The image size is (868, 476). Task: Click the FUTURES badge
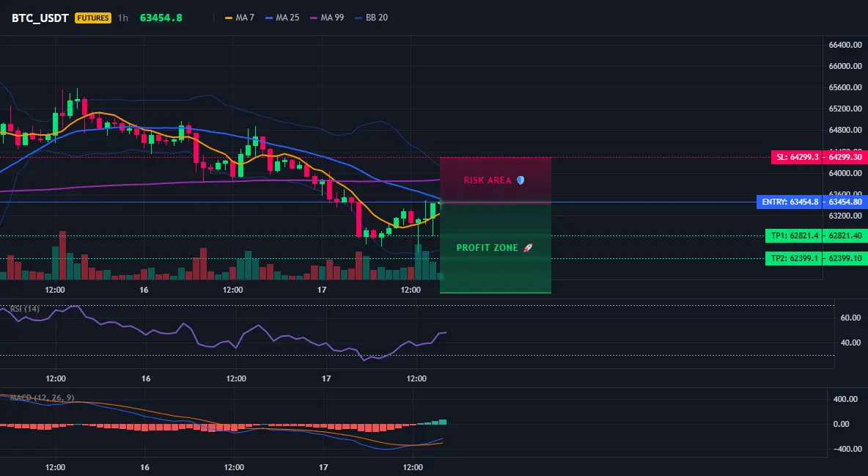(93, 18)
